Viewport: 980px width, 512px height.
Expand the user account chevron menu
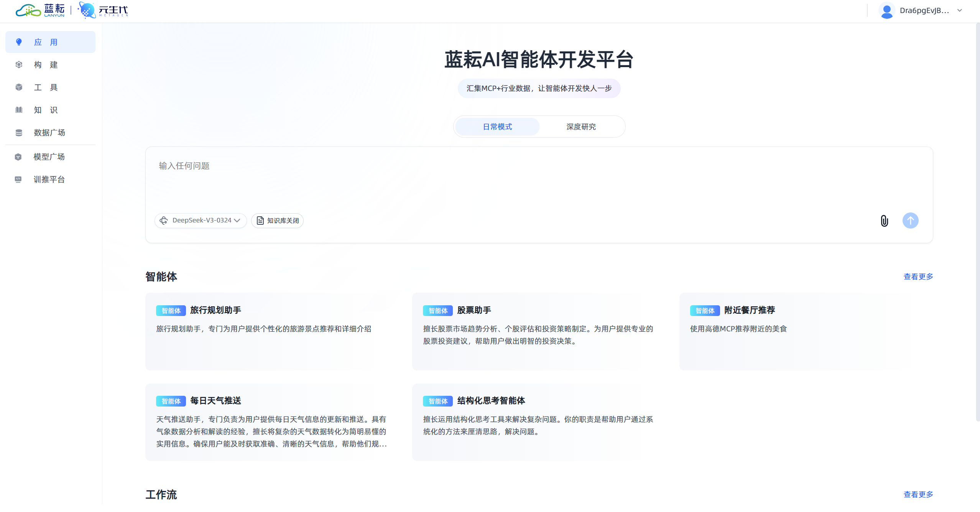point(960,11)
